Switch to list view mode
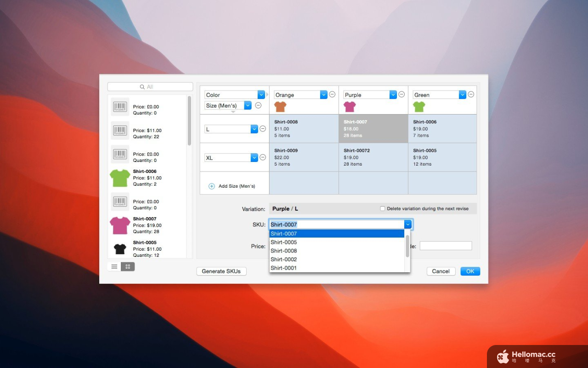Viewport: 588px width, 368px height. pos(114,266)
